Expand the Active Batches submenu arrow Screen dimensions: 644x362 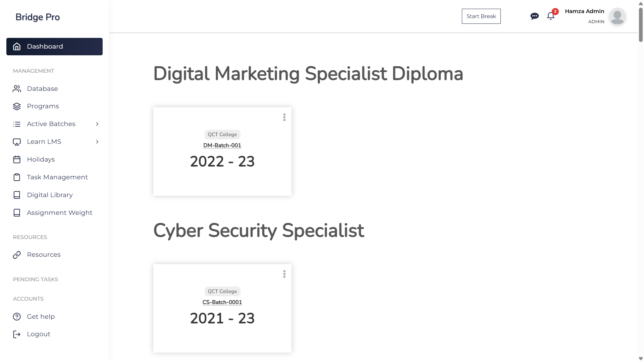(x=97, y=124)
